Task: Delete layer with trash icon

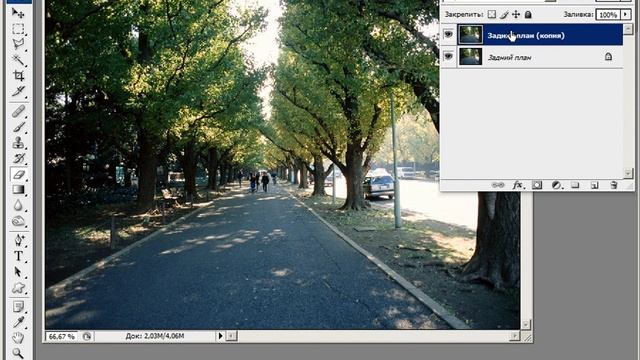Action: [x=613, y=185]
